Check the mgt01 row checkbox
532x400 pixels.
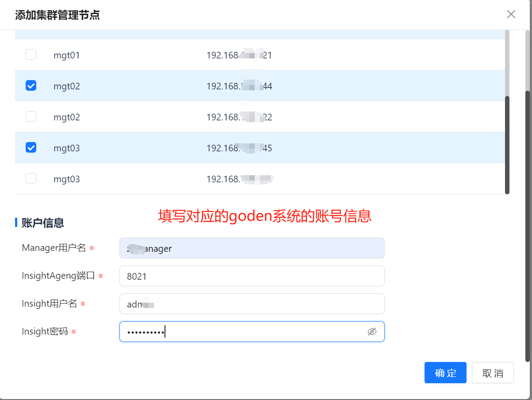[x=31, y=54]
